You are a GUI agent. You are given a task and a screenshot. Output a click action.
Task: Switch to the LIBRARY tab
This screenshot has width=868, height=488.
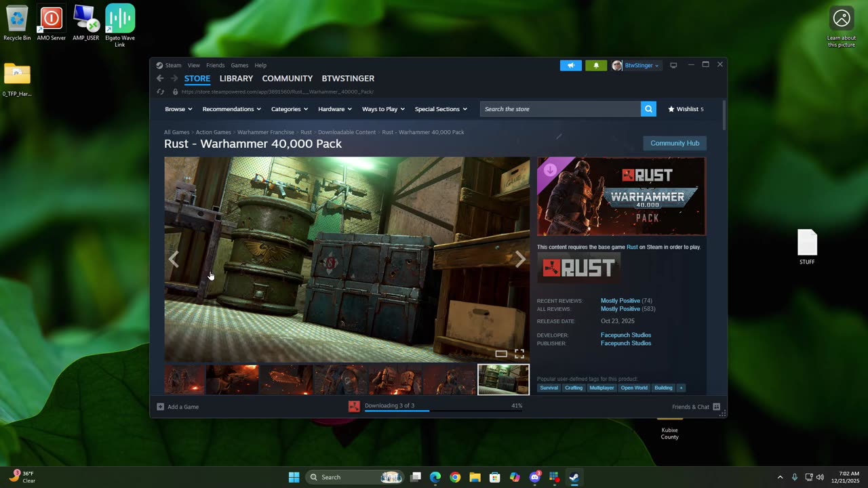click(x=236, y=79)
